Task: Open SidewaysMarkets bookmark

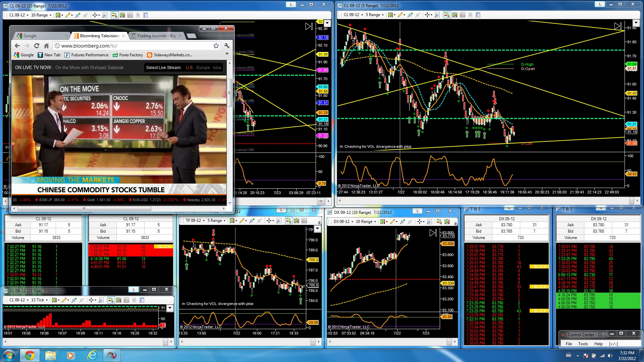Action: [x=170, y=55]
